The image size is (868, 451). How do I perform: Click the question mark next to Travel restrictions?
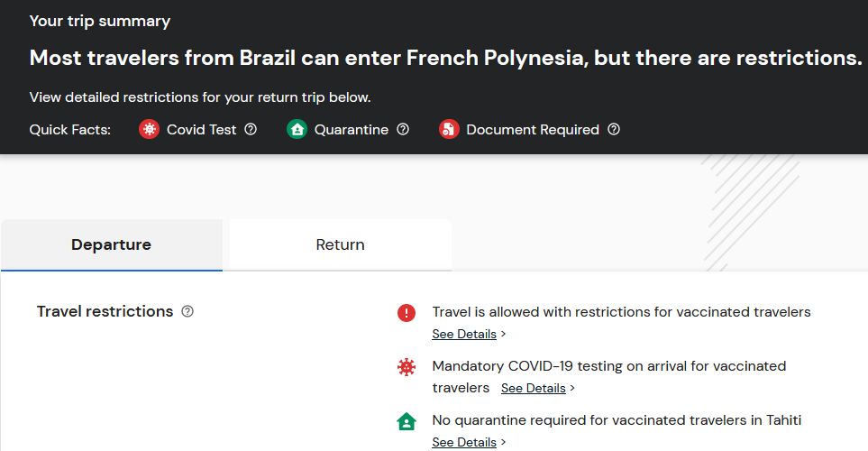(x=187, y=311)
